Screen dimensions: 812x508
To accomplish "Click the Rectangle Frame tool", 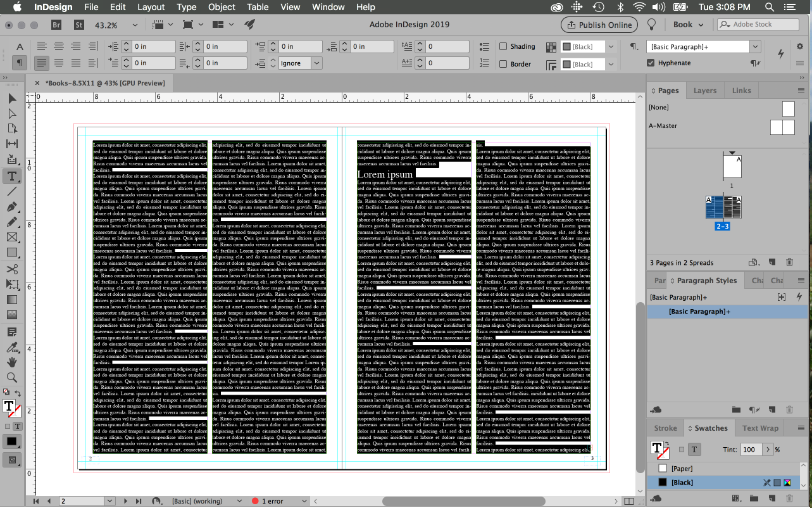I will [x=12, y=238].
